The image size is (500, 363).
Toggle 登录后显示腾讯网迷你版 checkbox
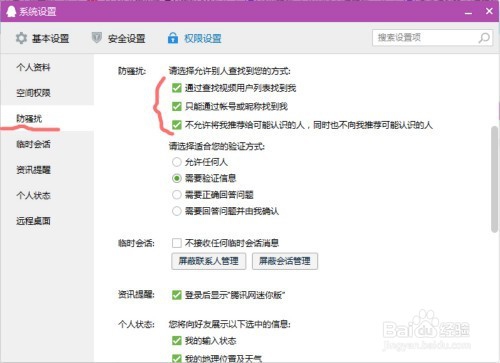coord(177,295)
